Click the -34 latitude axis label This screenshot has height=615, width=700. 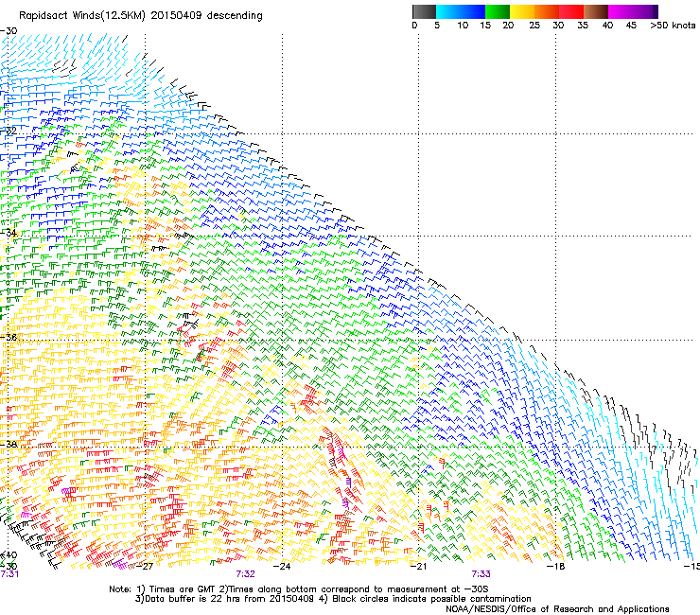click(x=9, y=233)
